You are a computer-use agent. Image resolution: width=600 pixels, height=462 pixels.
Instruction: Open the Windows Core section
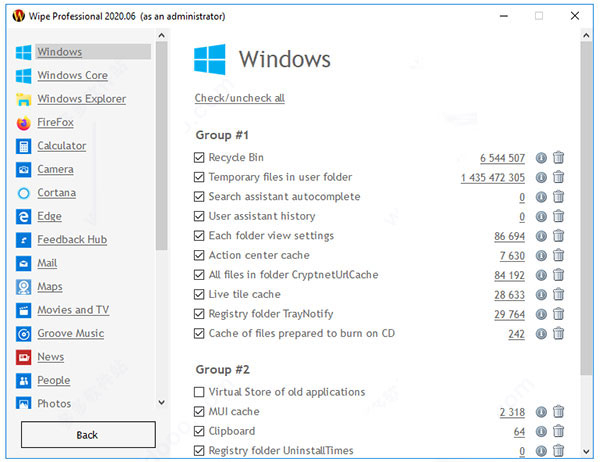pos(72,76)
